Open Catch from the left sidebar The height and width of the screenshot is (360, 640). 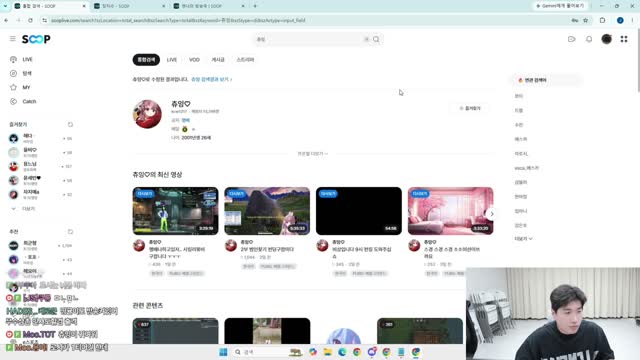[x=24, y=101]
